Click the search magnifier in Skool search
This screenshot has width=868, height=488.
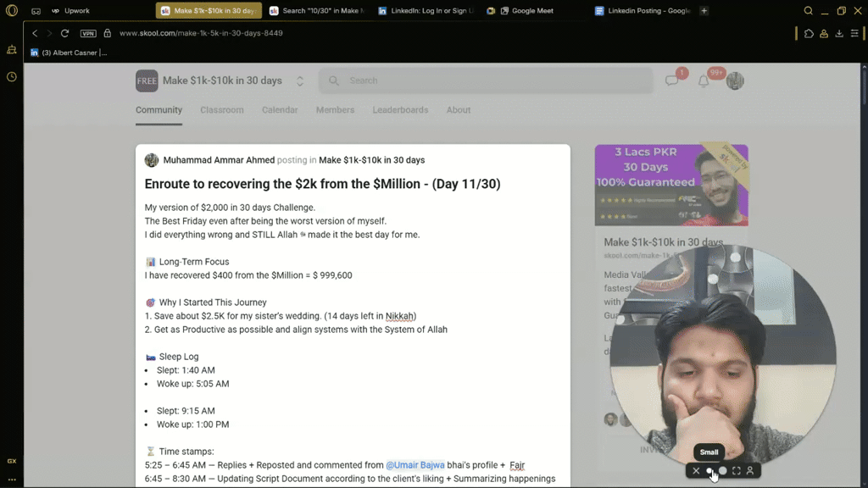pos(334,80)
